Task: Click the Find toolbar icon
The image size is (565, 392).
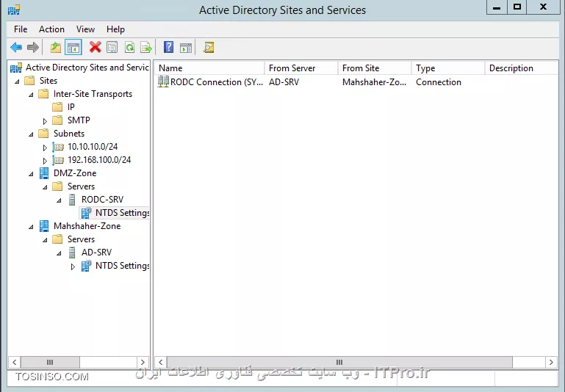Action: coord(209,47)
